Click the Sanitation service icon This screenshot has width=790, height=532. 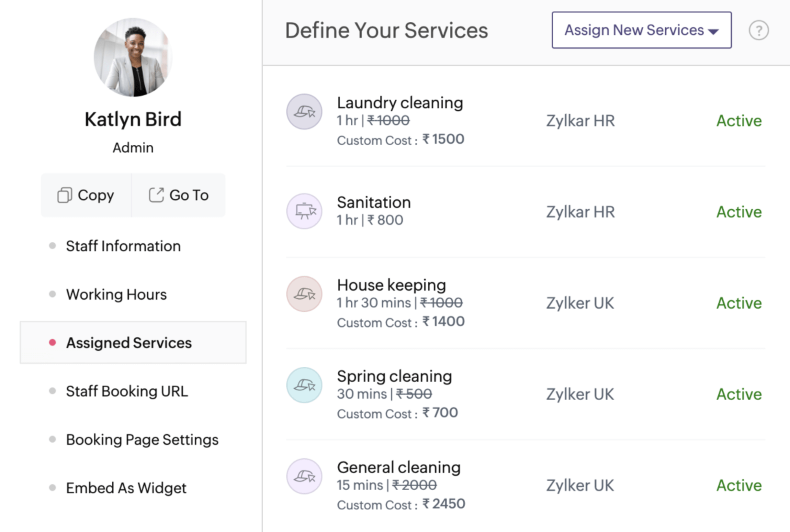click(304, 211)
